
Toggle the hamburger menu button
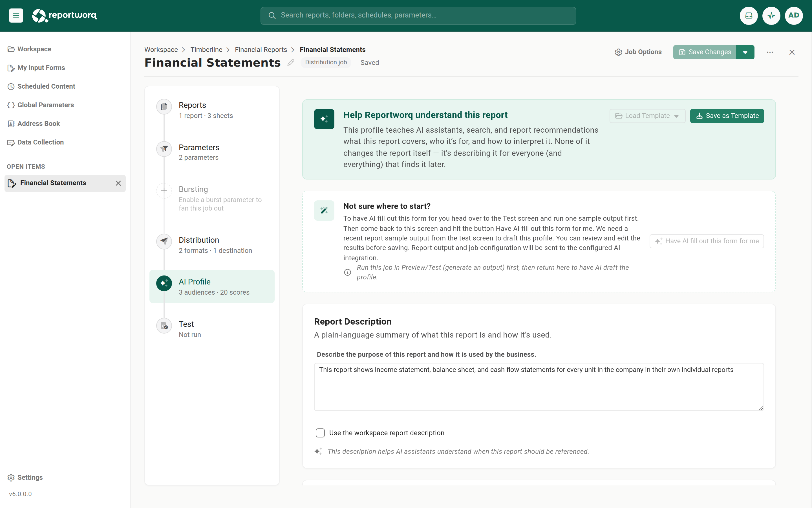(16, 16)
